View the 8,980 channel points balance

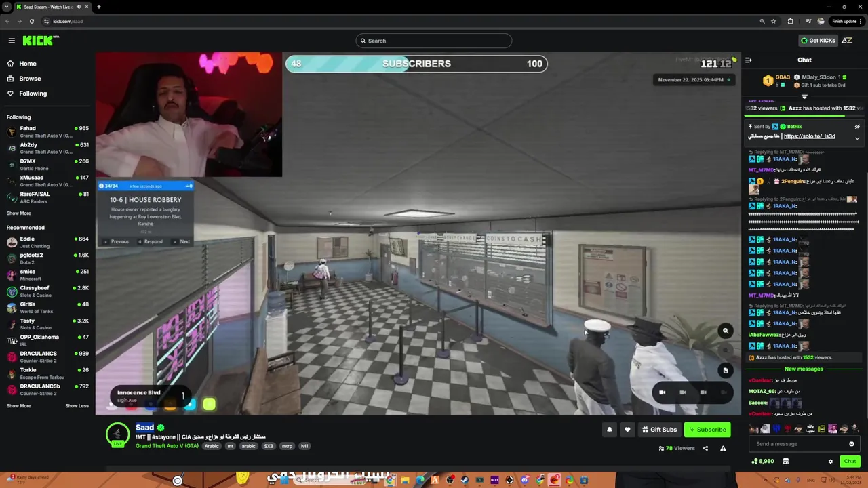[x=763, y=462]
